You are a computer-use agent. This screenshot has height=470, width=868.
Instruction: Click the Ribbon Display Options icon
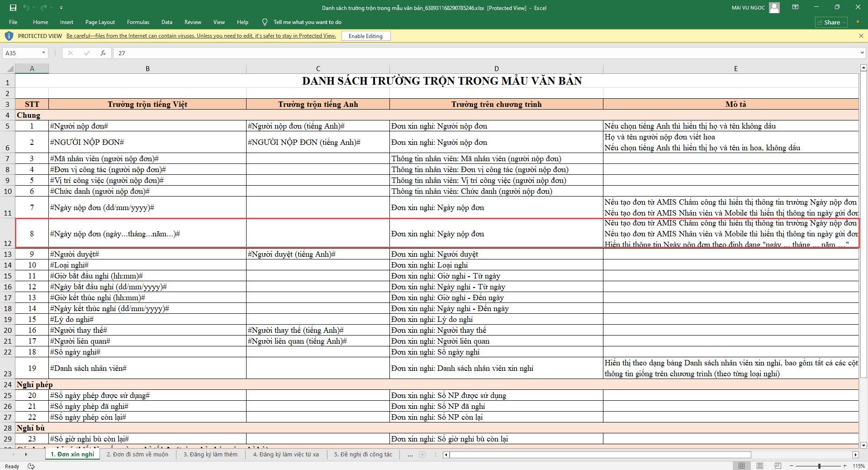point(795,7)
